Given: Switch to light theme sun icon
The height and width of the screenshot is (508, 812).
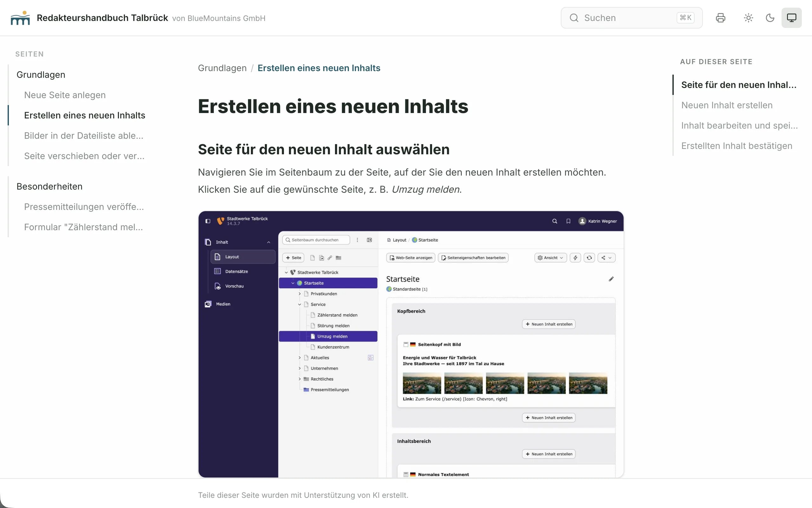Looking at the screenshot, I should coord(748,18).
